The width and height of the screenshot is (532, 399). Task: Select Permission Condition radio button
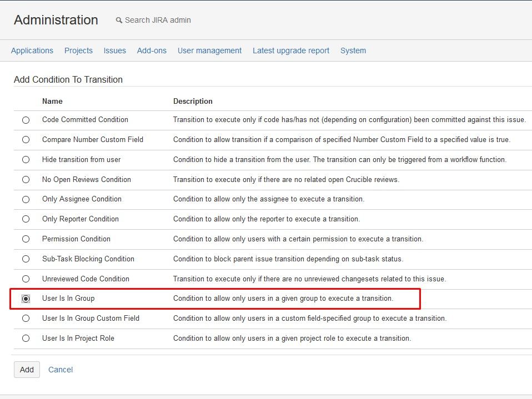point(26,239)
